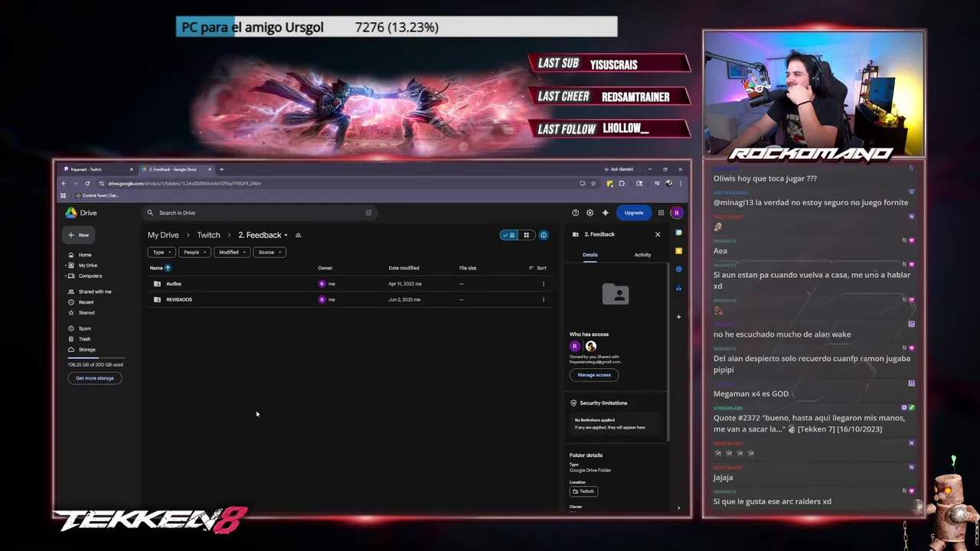Screen dimensions: 980x551
Task: Open advanced search options in search bar
Action: point(368,213)
